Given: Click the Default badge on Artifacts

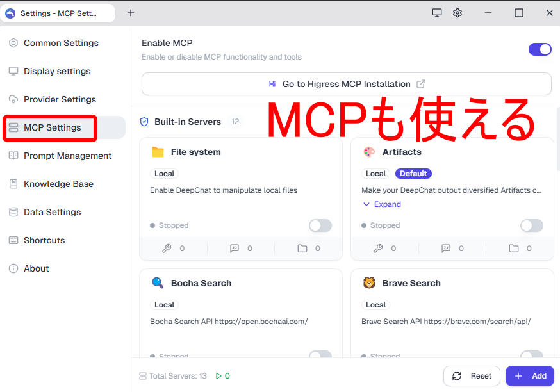Looking at the screenshot, I should pyautogui.click(x=413, y=174).
